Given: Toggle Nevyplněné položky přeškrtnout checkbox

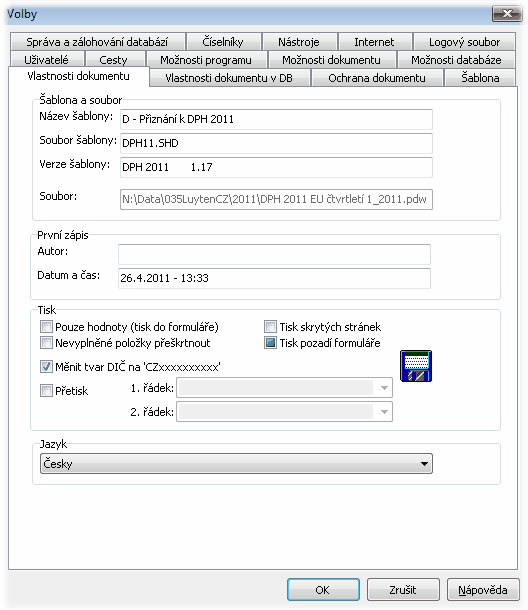Looking at the screenshot, I should 46,343.
